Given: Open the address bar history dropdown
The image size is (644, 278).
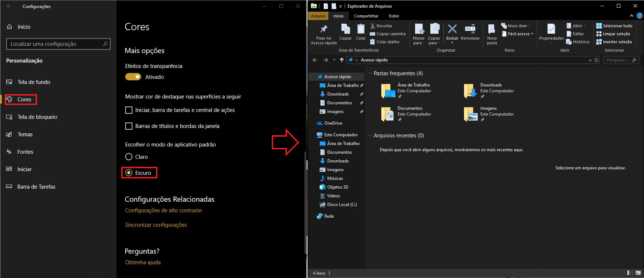Looking at the screenshot, I should pos(590,60).
